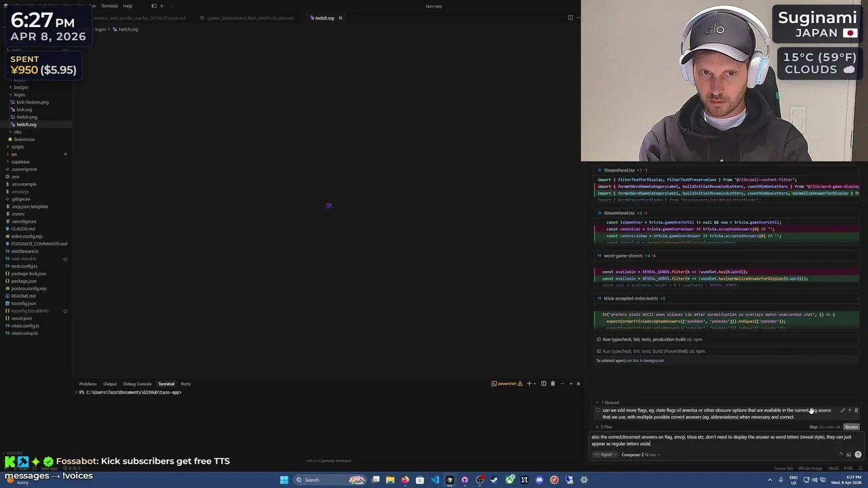Split the terminal panel
Screen dimensions: 868x488
(x=543, y=384)
